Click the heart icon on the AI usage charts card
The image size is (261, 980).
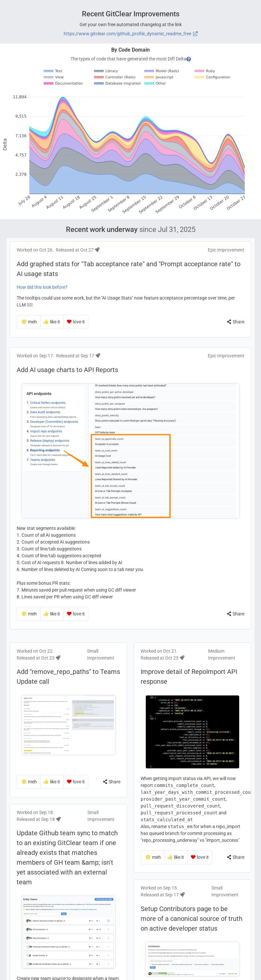(x=69, y=613)
